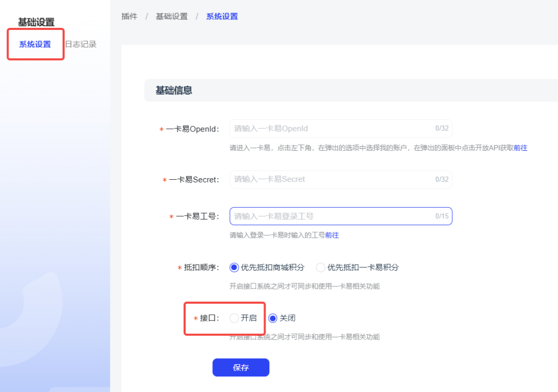Follow the 前往 link under OpenId hint
558x392 pixels.
[521, 148]
